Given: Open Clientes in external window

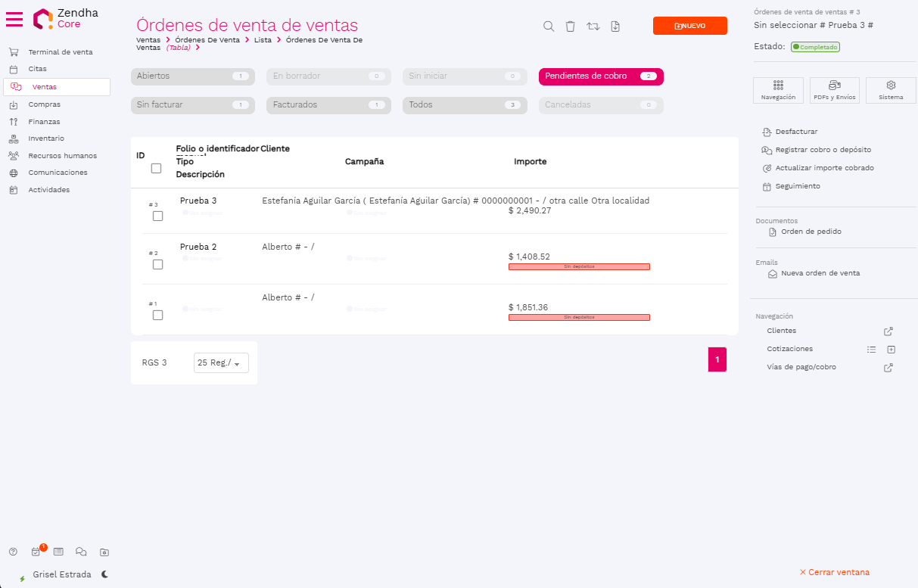Looking at the screenshot, I should pos(888,331).
